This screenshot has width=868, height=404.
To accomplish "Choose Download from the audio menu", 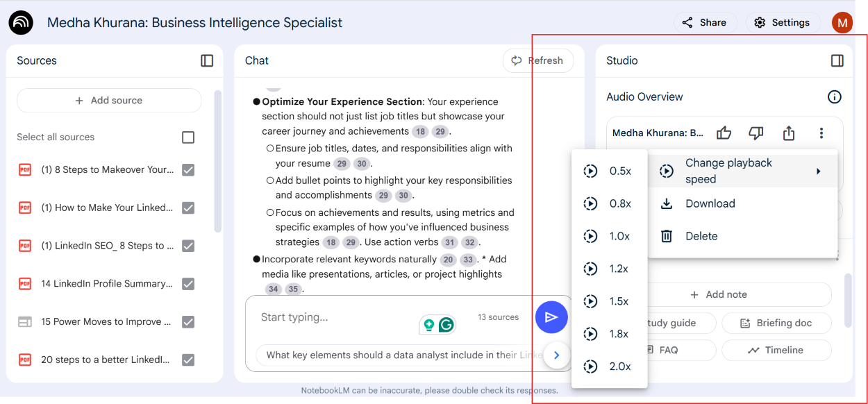I will (742, 203).
